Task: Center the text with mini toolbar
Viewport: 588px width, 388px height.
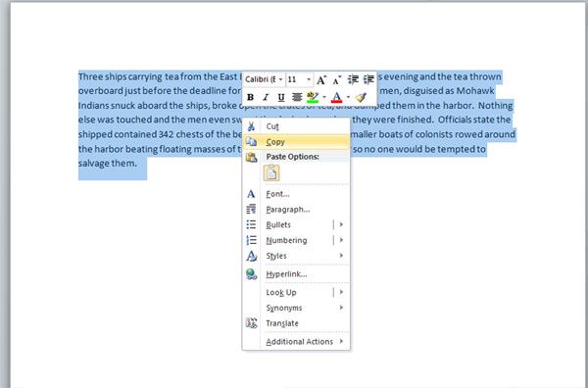Action: click(x=297, y=97)
